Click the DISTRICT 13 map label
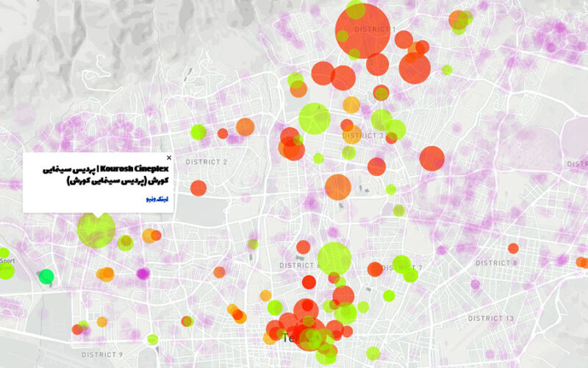This screenshot has width=588, height=368. pos(491,319)
